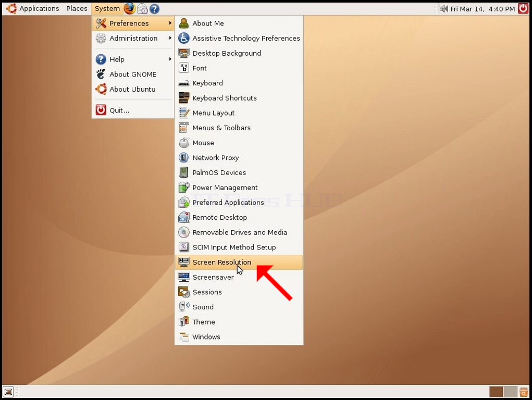532x400 pixels.
Task: Open Desktop Background preferences
Action: pos(239,53)
